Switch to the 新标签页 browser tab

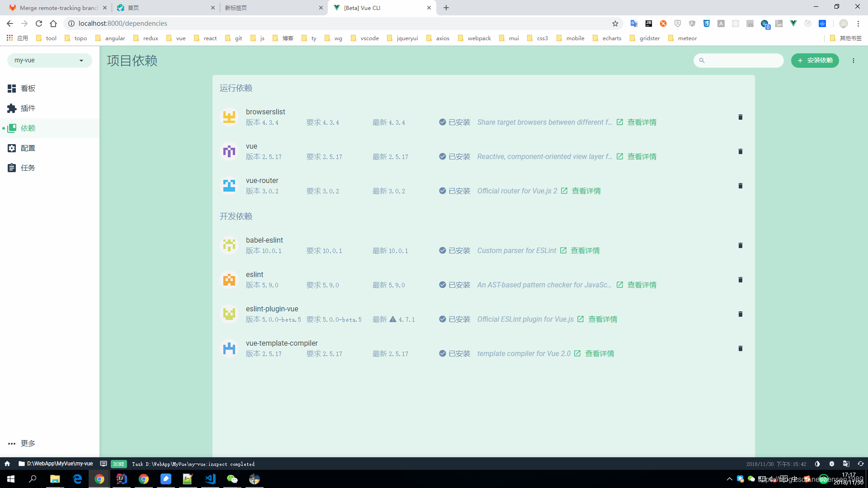click(274, 8)
